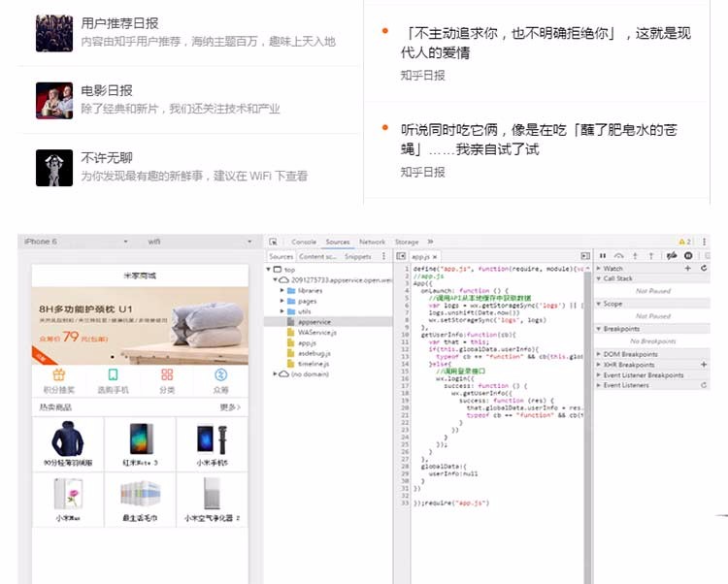
Task: Tap the 积分抽奖 gift icon
Action: pyautogui.click(x=59, y=374)
